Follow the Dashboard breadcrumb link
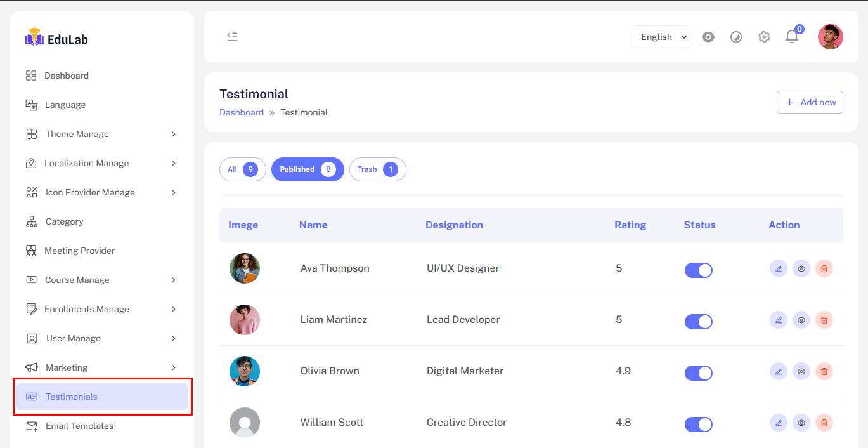The image size is (868, 448). coord(242,112)
